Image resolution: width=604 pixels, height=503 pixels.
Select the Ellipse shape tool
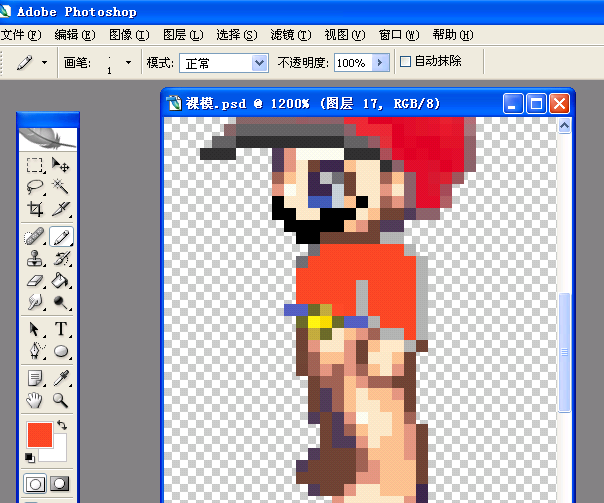click(60, 351)
